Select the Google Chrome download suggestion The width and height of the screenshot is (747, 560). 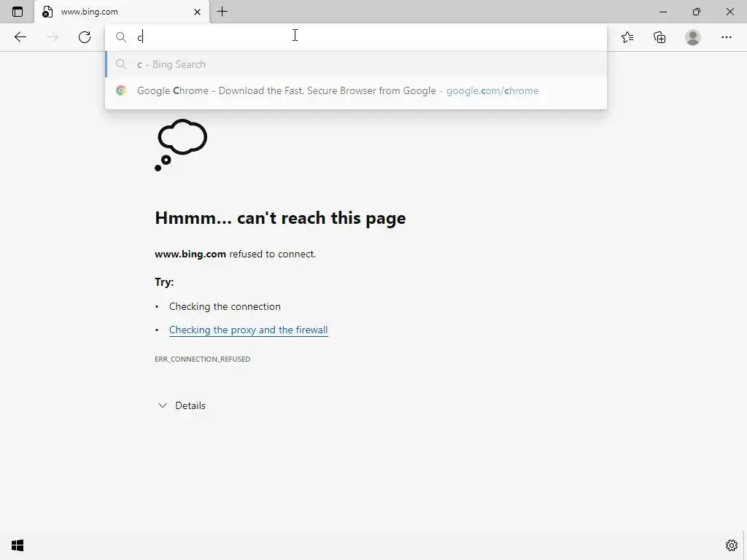click(356, 90)
